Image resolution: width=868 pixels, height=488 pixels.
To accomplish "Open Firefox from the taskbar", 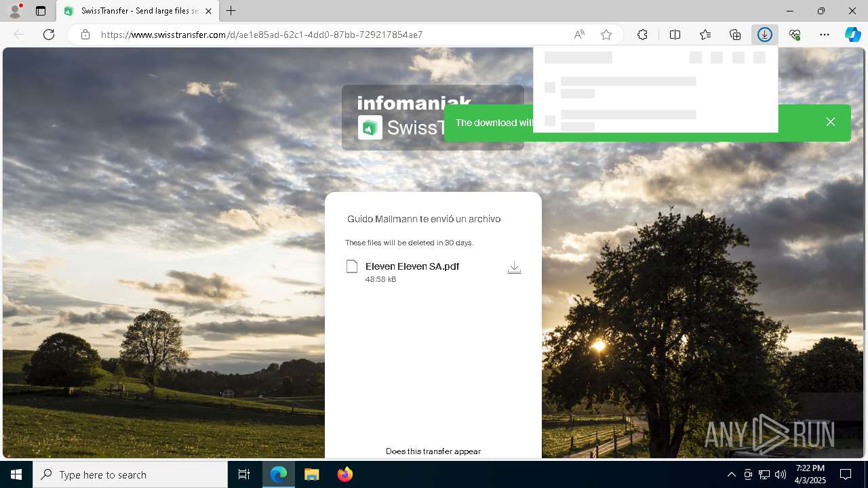I will point(345,474).
